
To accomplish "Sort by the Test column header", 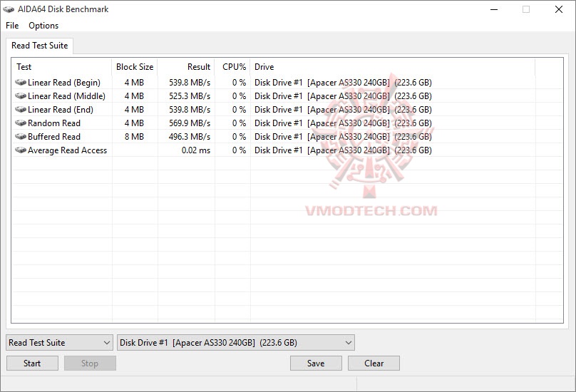I will pos(62,67).
